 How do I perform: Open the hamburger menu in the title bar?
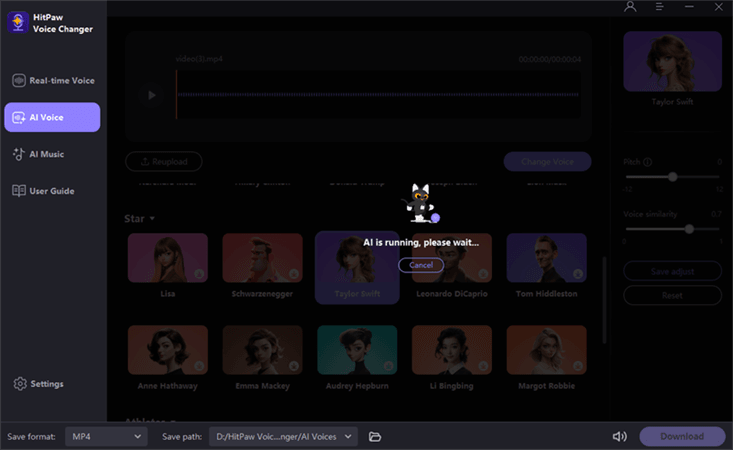point(659,7)
